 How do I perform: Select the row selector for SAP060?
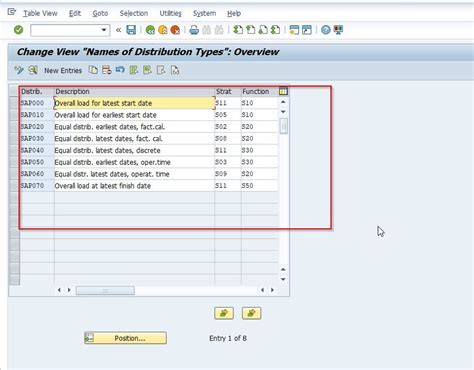pos(14,174)
